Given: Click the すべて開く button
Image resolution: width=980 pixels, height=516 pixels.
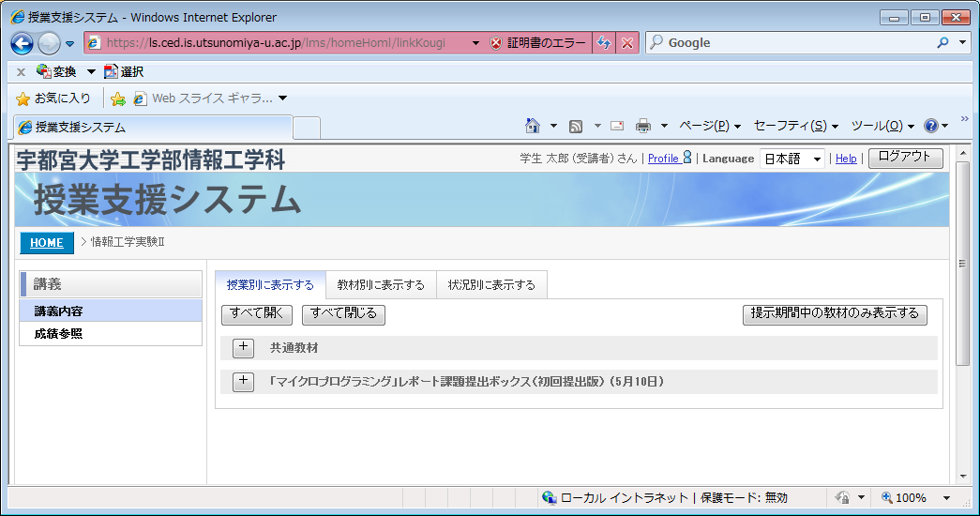Looking at the screenshot, I should pyautogui.click(x=256, y=314).
